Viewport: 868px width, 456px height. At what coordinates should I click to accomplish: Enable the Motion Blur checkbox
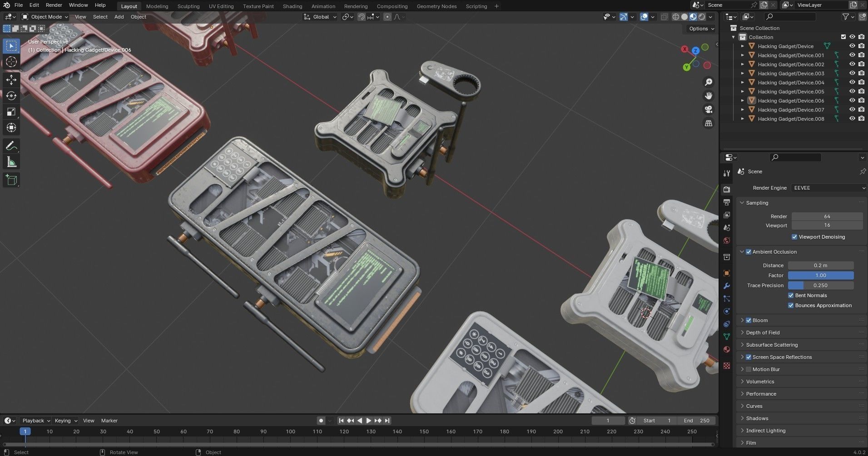pyautogui.click(x=749, y=369)
